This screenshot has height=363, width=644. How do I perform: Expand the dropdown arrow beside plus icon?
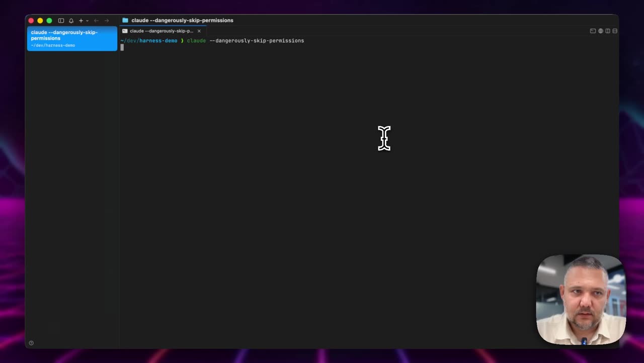click(x=87, y=21)
